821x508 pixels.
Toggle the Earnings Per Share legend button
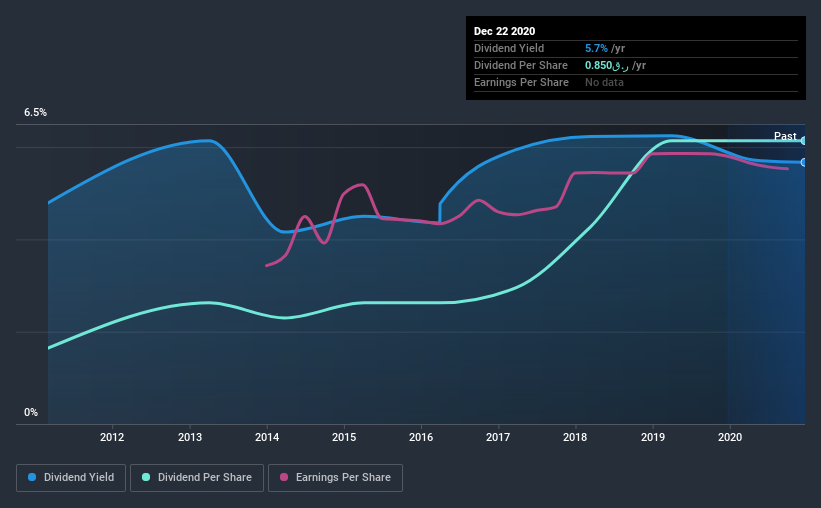coord(335,478)
